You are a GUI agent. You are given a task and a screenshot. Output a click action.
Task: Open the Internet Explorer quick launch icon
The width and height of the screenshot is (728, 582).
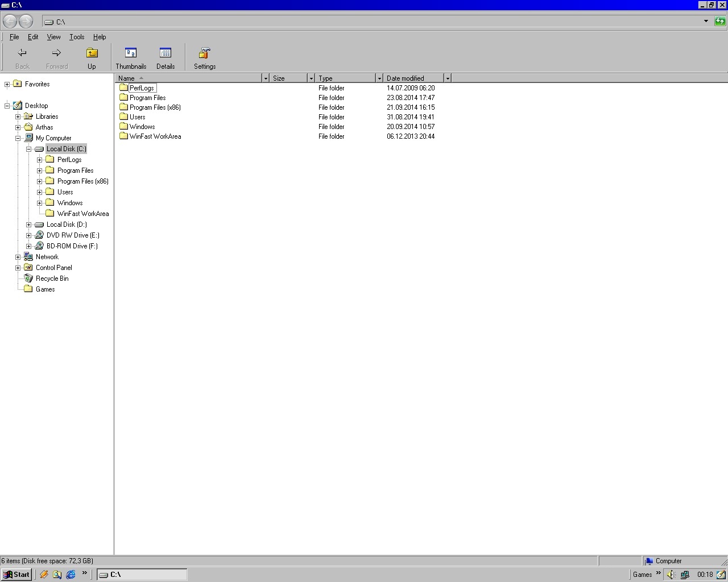pos(71,575)
